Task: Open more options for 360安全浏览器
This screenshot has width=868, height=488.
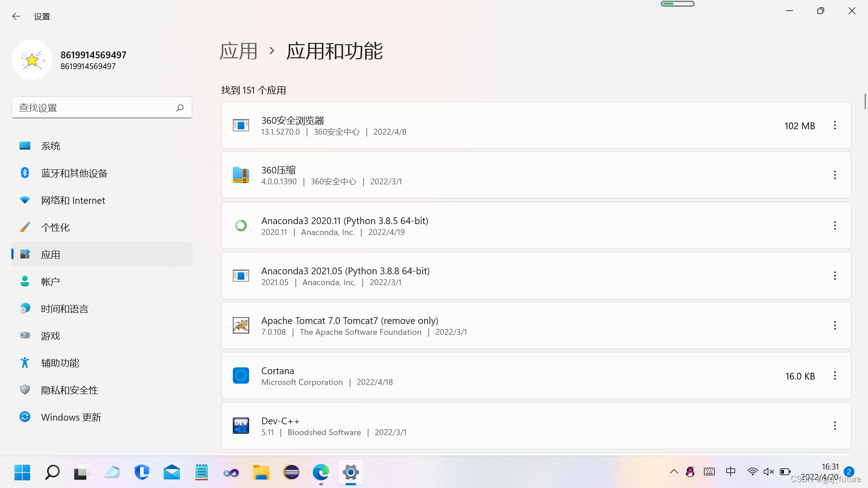Action: coord(835,125)
